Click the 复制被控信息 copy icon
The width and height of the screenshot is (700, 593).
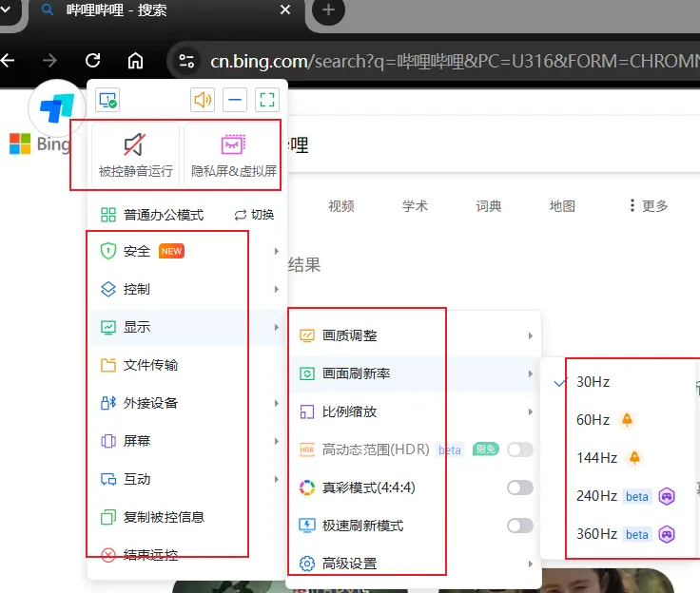(108, 517)
